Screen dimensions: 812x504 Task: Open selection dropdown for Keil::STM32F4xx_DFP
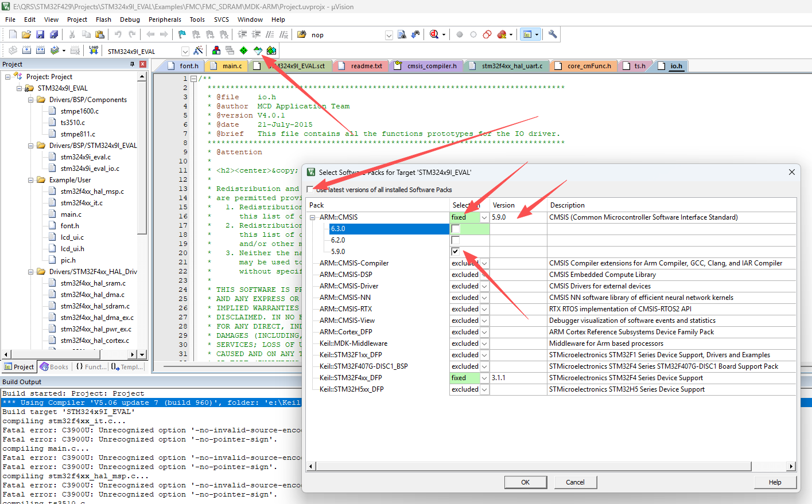(484, 378)
